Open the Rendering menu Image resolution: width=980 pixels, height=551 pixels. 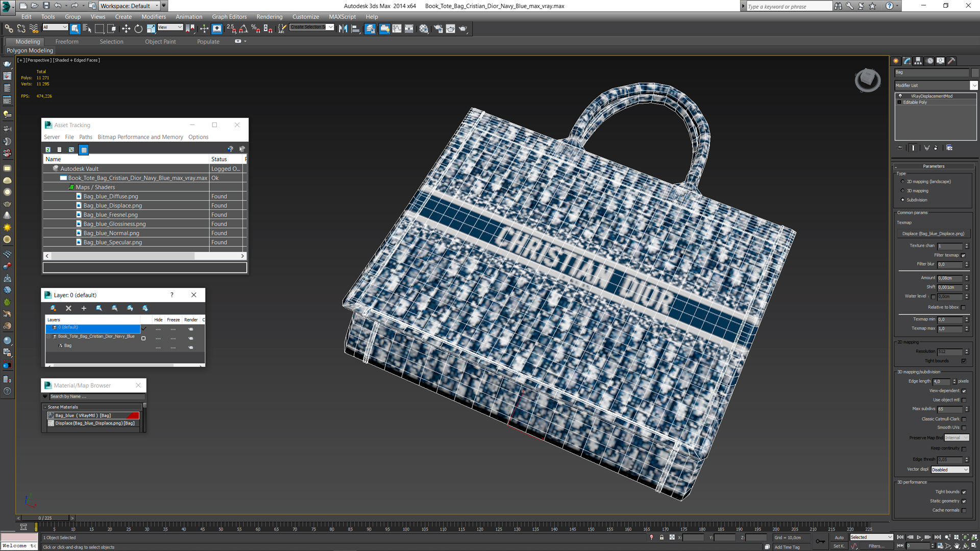point(269,17)
